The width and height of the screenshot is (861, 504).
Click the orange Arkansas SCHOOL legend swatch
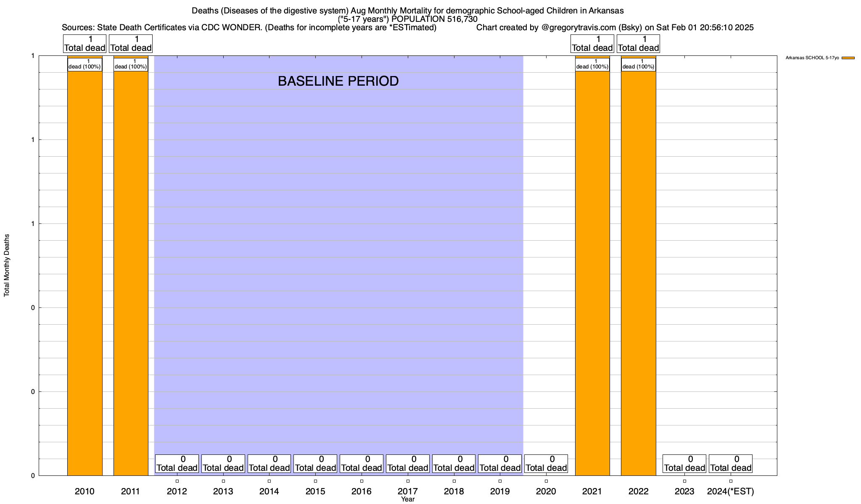click(x=848, y=58)
